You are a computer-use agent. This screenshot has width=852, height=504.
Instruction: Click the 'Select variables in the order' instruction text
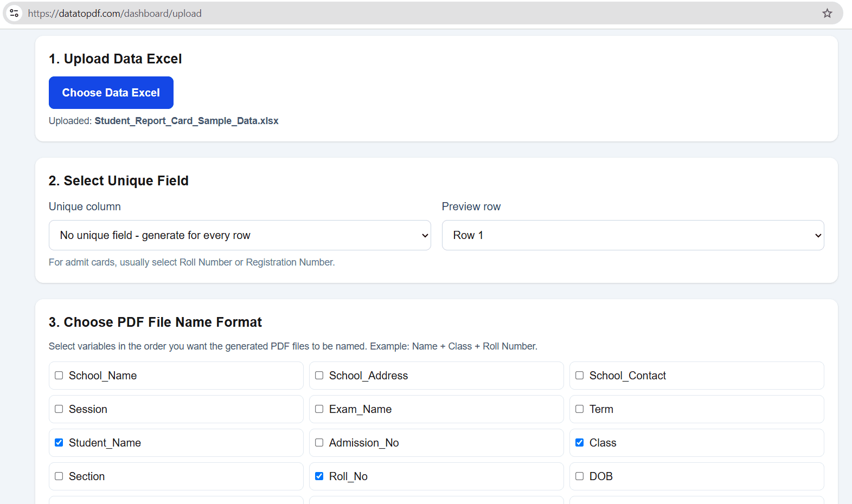pyautogui.click(x=293, y=346)
